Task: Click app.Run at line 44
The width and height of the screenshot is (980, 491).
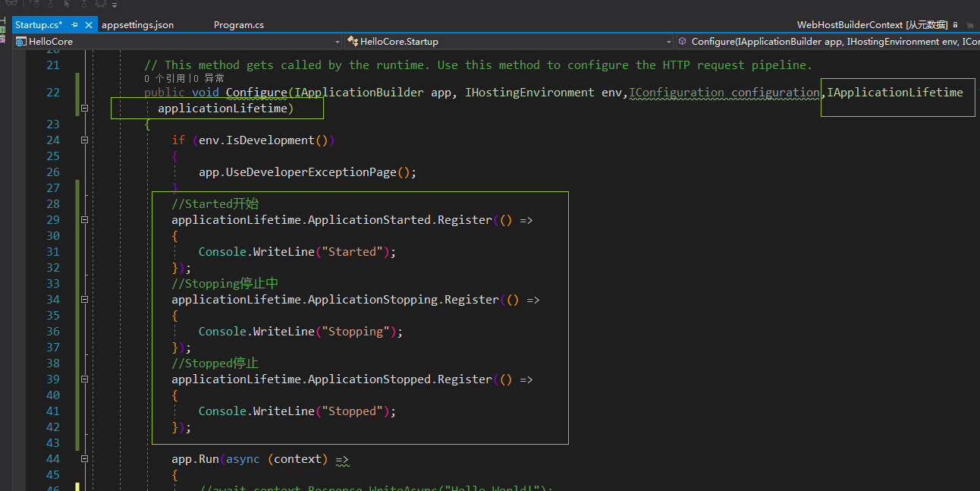Action: (x=195, y=459)
